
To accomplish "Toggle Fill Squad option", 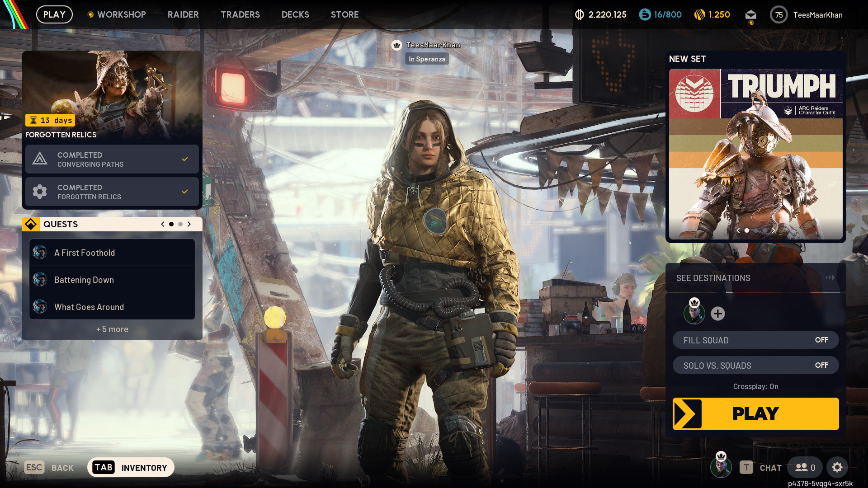I will (x=755, y=340).
